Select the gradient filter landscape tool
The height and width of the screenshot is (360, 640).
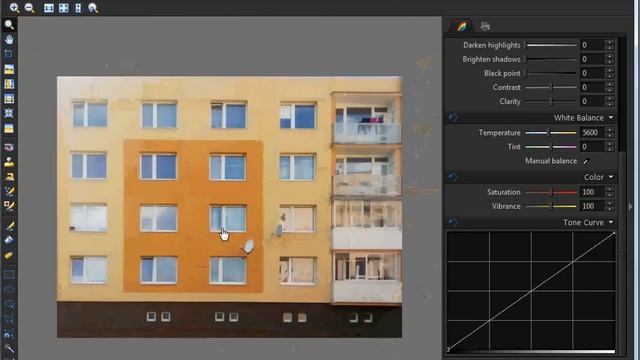9,128
